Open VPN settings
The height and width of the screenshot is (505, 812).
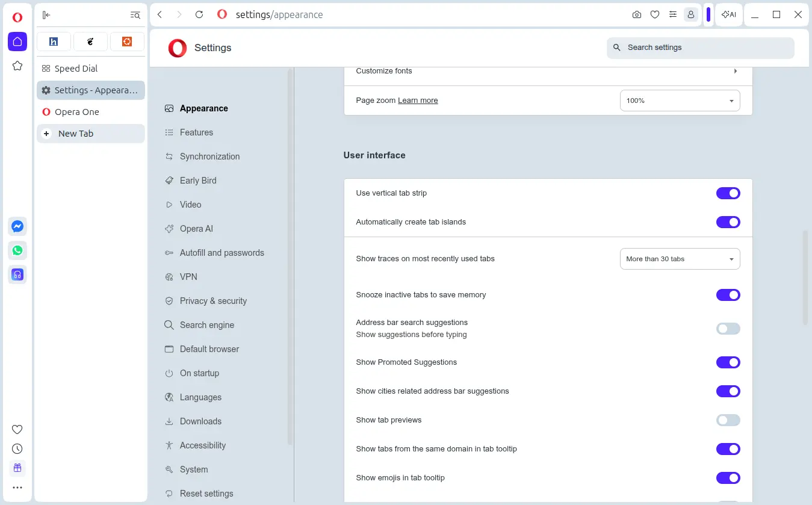(181, 277)
